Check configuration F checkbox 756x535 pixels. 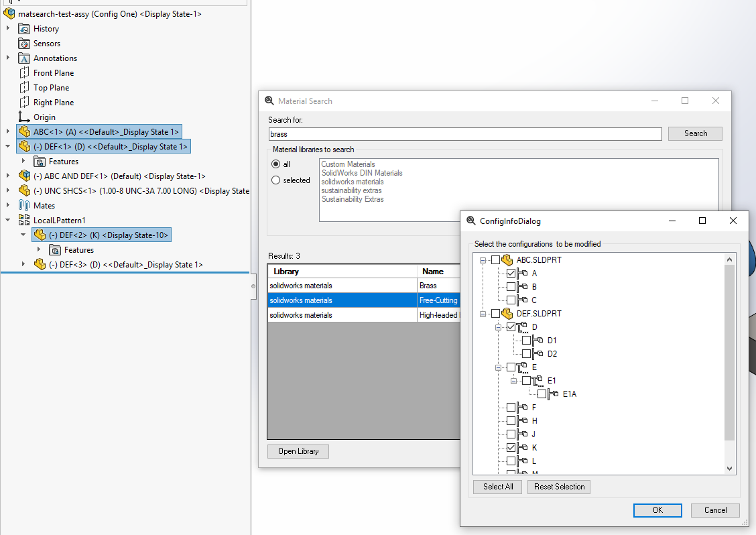pos(511,408)
